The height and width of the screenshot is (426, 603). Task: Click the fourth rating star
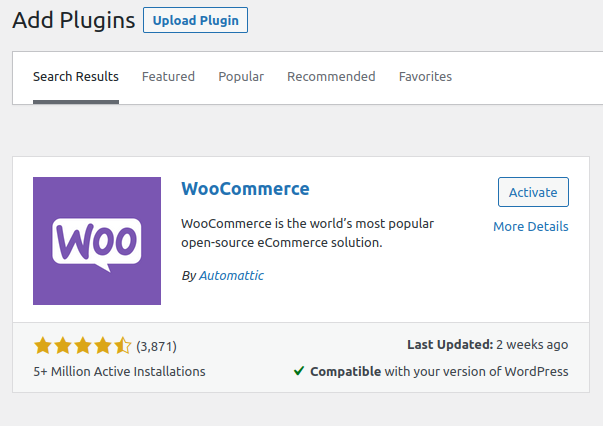coord(103,345)
